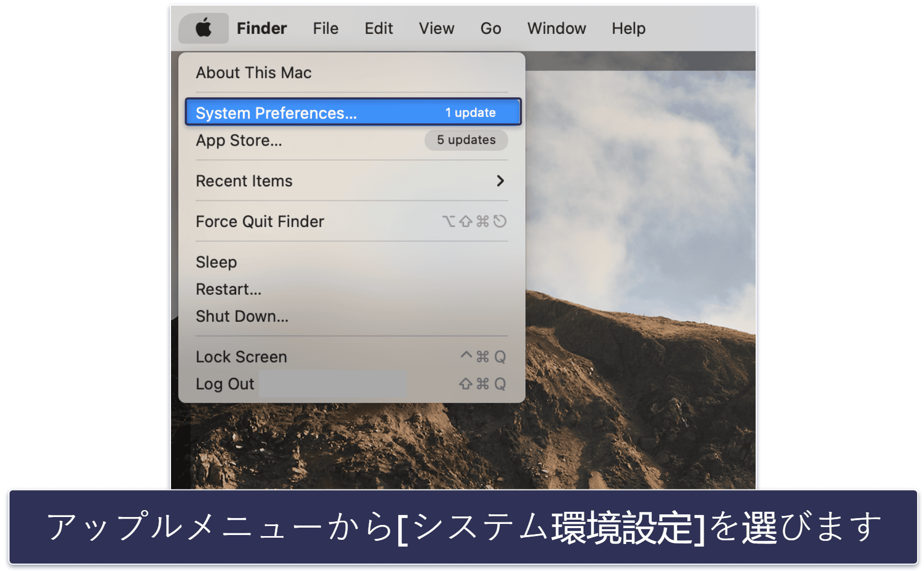Open the File menu
Viewport: 924px width, 571px height.
(326, 28)
